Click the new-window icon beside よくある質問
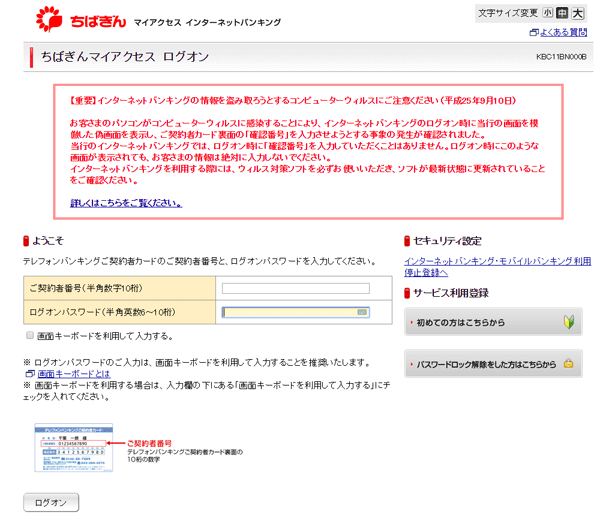 click(534, 33)
